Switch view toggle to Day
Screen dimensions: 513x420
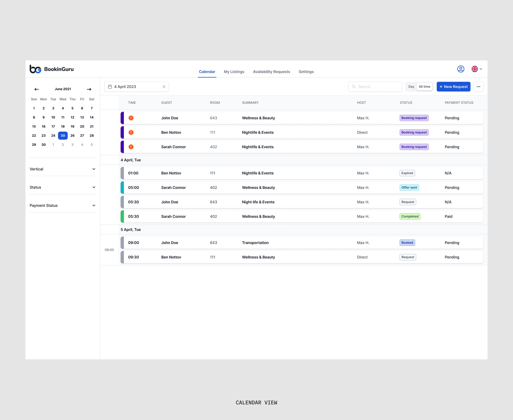point(411,87)
